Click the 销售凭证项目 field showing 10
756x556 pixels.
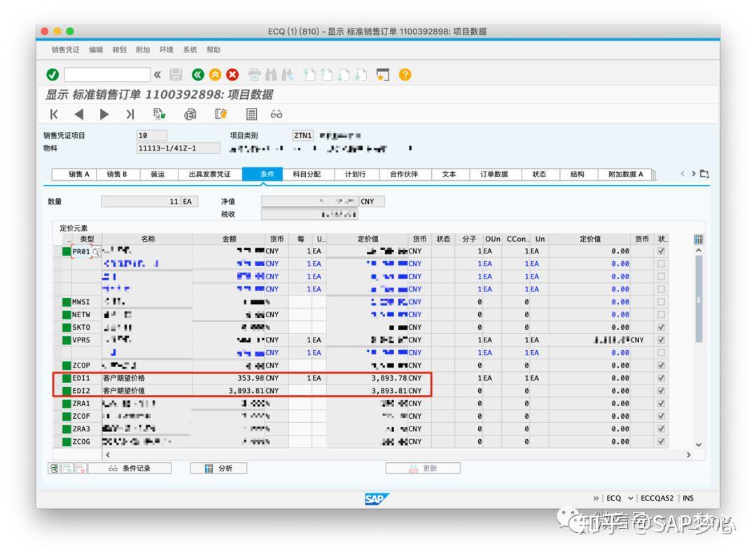[x=152, y=136]
